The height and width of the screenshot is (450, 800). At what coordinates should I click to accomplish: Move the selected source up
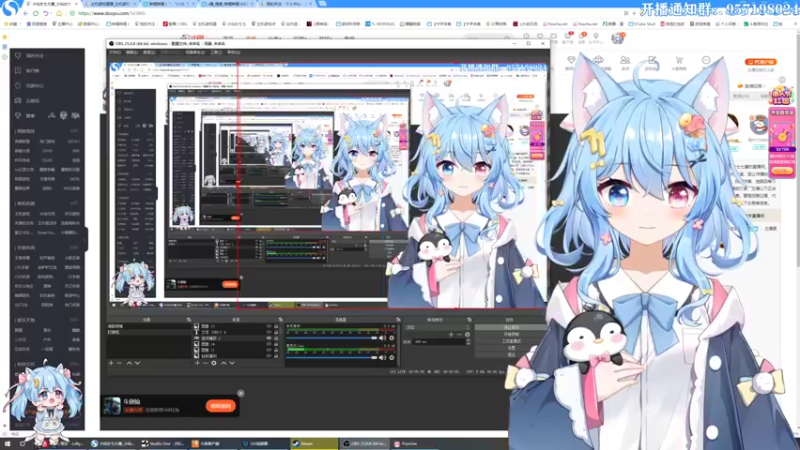click(223, 363)
